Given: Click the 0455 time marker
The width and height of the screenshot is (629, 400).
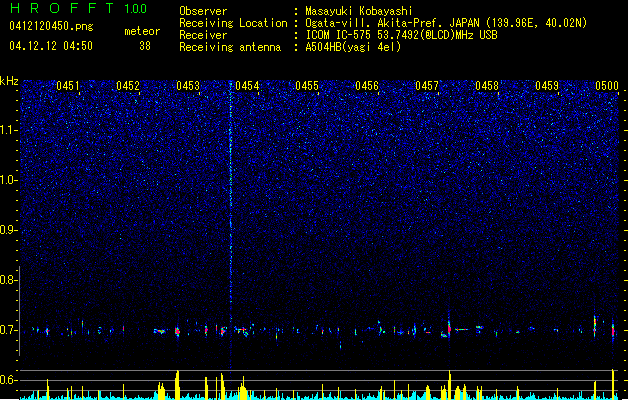Looking at the screenshot, I should [307, 86].
